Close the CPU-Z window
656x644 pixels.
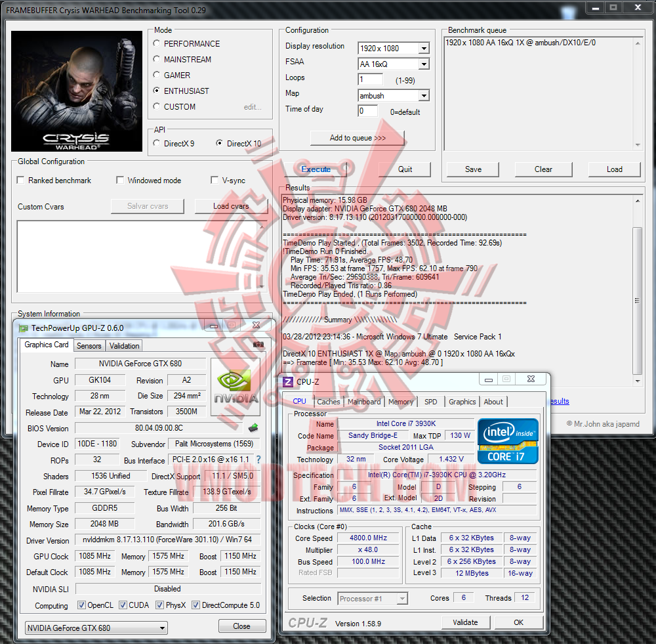pos(531,379)
